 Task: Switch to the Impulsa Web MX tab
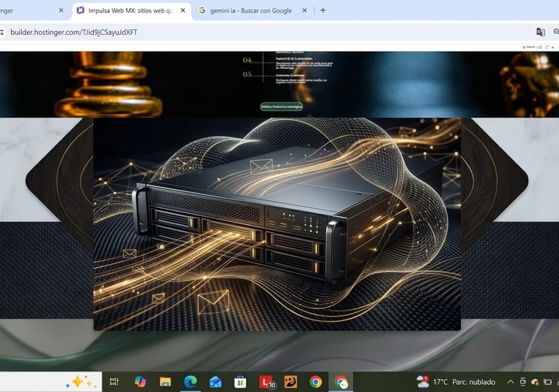pyautogui.click(x=131, y=11)
